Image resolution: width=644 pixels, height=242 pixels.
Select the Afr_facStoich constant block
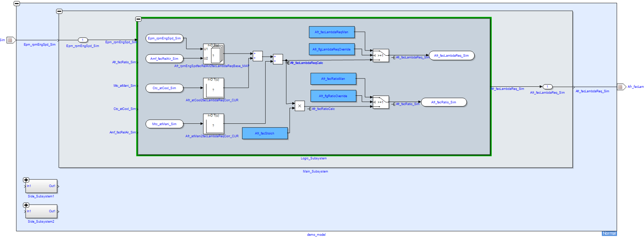[x=265, y=133]
